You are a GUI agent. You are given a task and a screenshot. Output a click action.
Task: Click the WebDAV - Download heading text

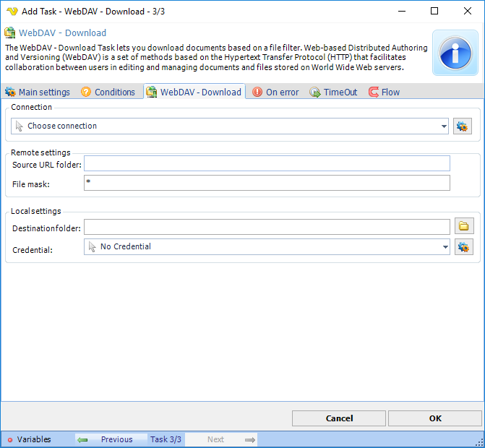click(62, 33)
